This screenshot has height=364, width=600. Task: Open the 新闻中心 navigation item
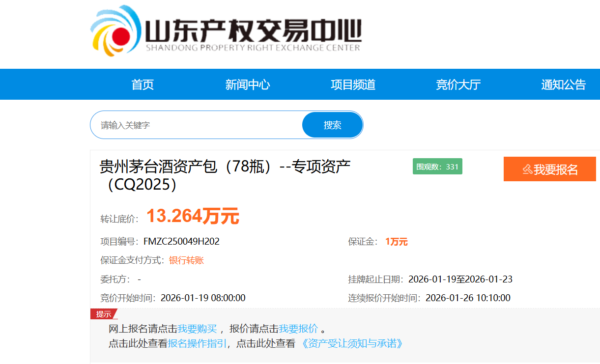[248, 84]
